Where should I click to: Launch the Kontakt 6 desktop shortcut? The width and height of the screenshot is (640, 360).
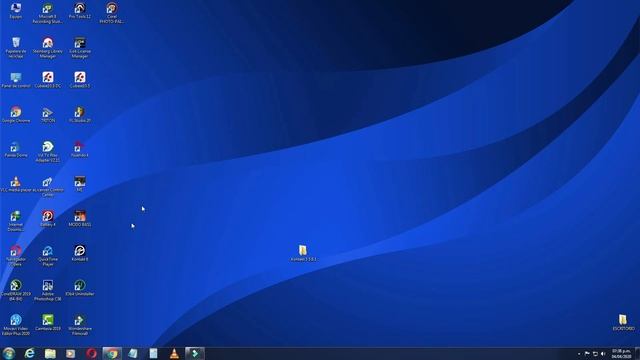[x=80, y=253]
